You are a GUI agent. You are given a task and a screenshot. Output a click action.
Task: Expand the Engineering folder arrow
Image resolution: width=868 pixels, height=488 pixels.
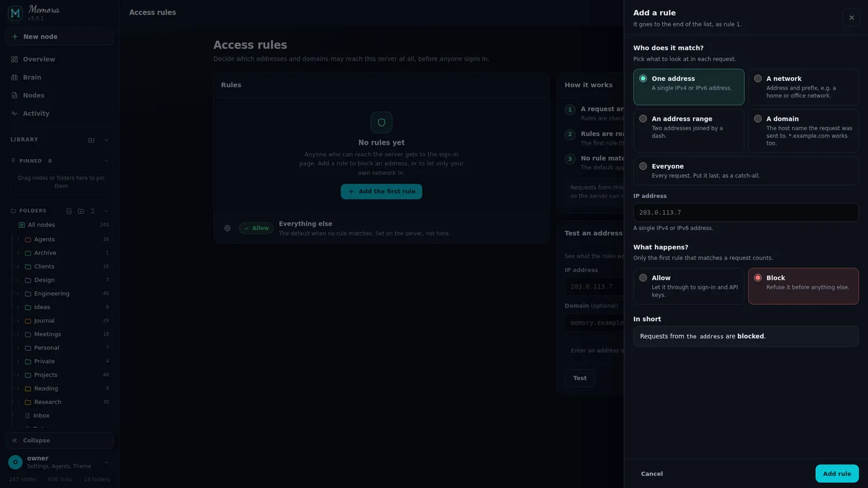18,293
